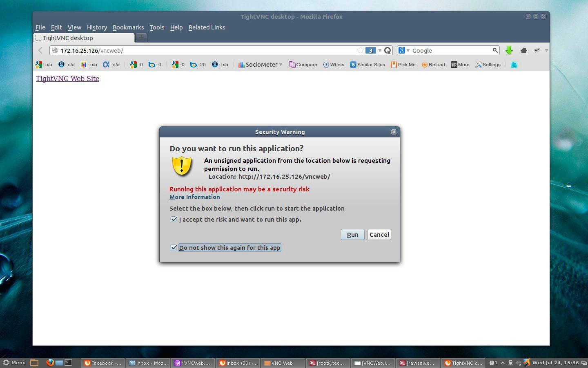Toggle 'Do not show this again' checkbox
This screenshot has width=588, height=368.
[174, 248]
